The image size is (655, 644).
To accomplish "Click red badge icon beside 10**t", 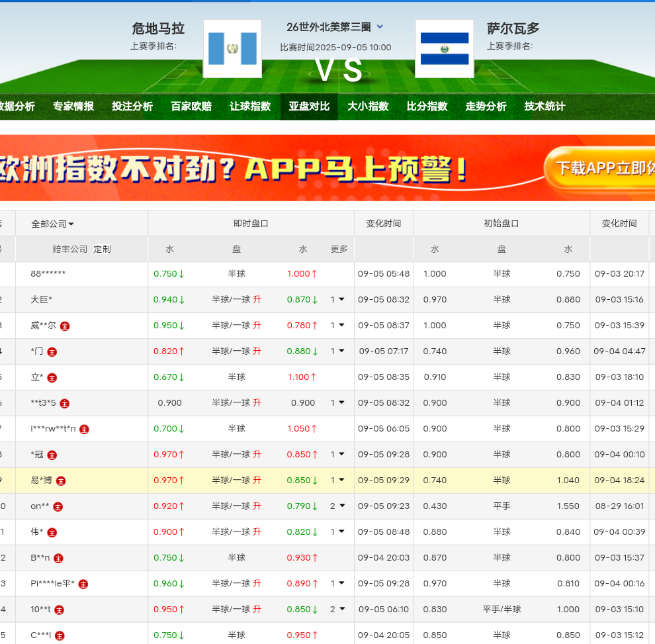I will click(x=60, y=610).
